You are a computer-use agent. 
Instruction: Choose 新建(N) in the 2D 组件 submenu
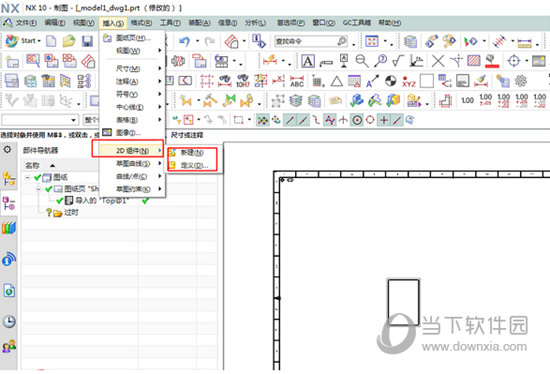(x=192, y=153)
